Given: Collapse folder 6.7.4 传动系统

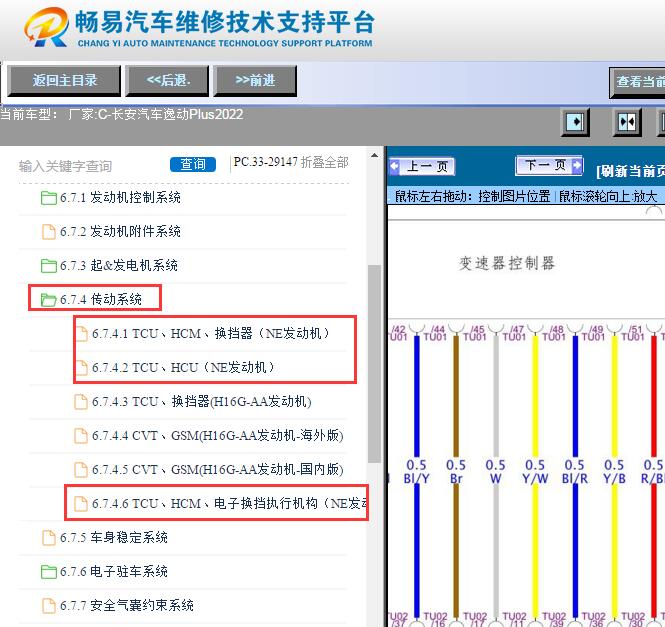Looking at the screenshot, I should 101,300.
